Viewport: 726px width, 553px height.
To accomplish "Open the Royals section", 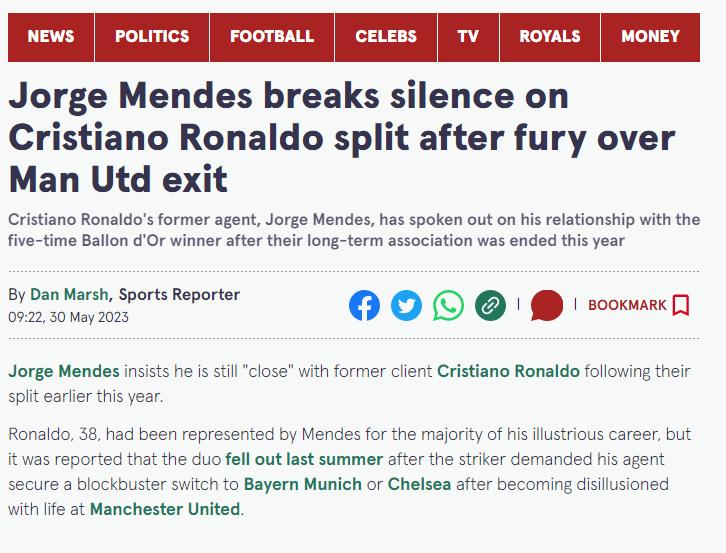I will 550,37.
